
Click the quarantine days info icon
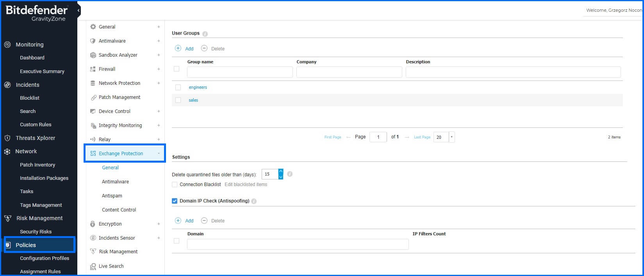click(x=290, y=174)
